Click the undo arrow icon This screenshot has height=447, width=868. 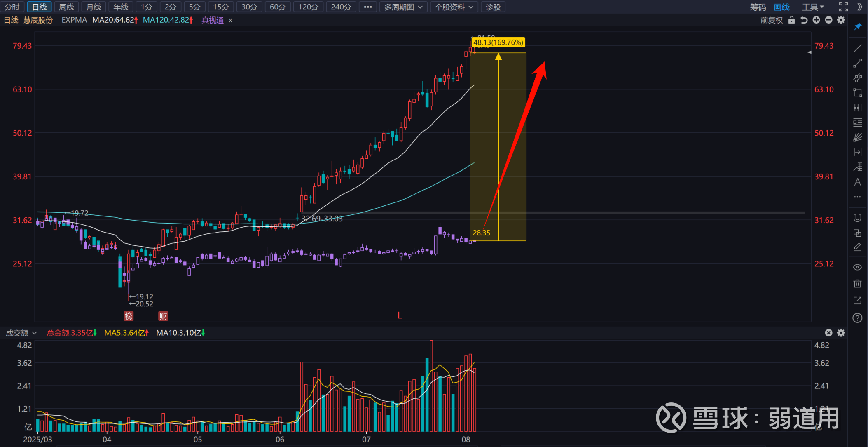804,20
